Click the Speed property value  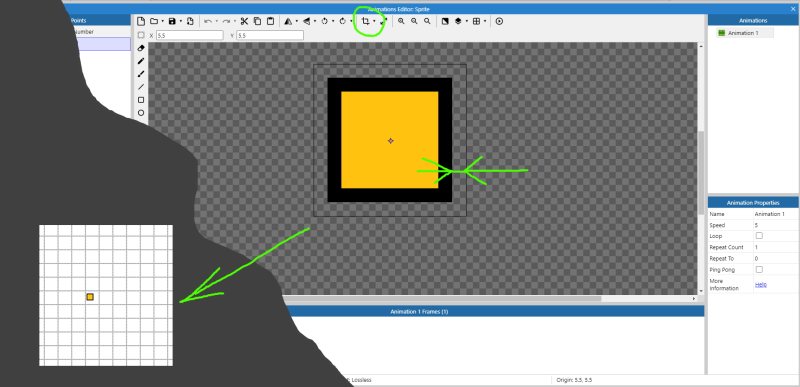(x=776, y=225)
